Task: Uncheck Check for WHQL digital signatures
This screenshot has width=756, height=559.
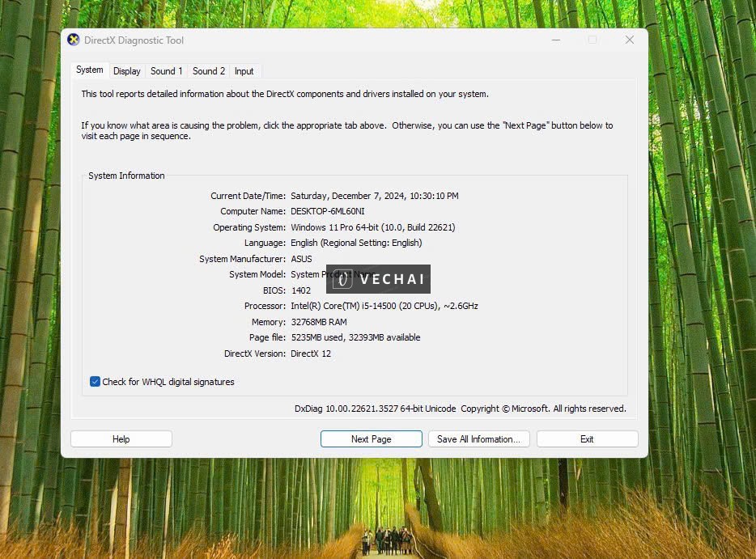Action: pos(96,382)
